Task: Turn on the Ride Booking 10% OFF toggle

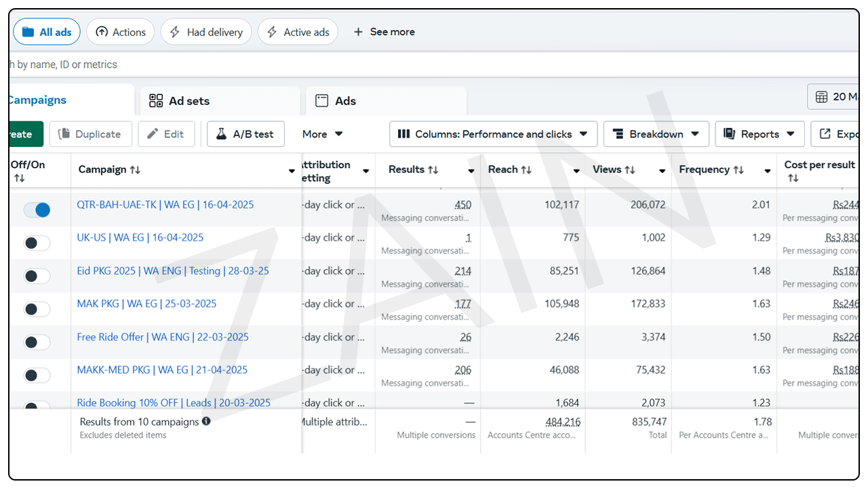Action: point(37,406)
